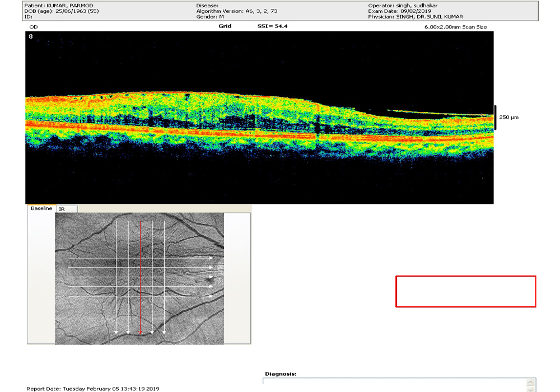Click the '250 µm' scale label
560x392 pixels.
point(508,118)
